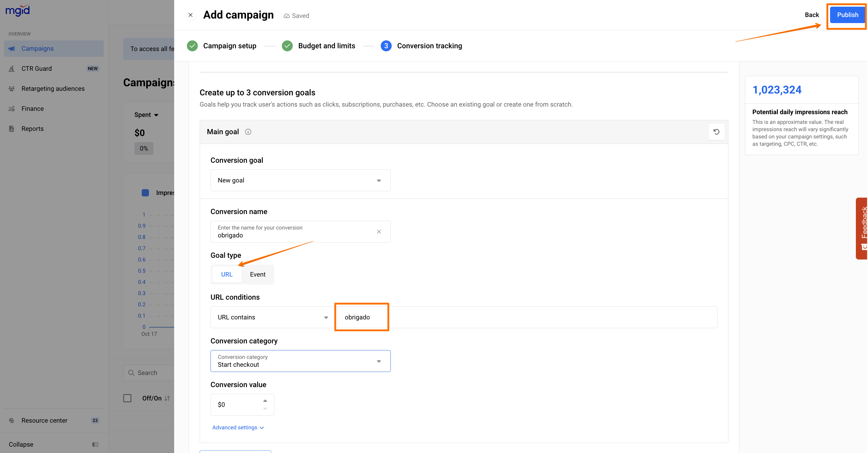The height and width of the screenshot is (453, 868).
Task: Check the Off/On select-all checkbox
Action: click(127, 398)
